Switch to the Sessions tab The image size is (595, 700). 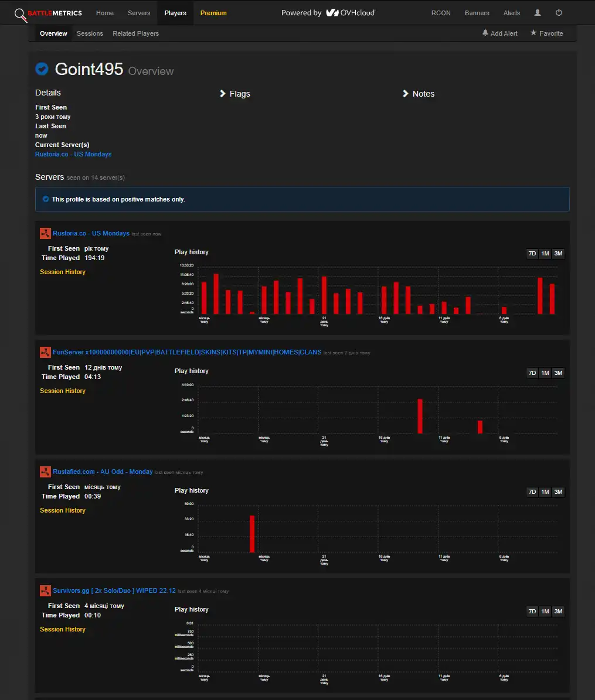click(x=90, y=33)
